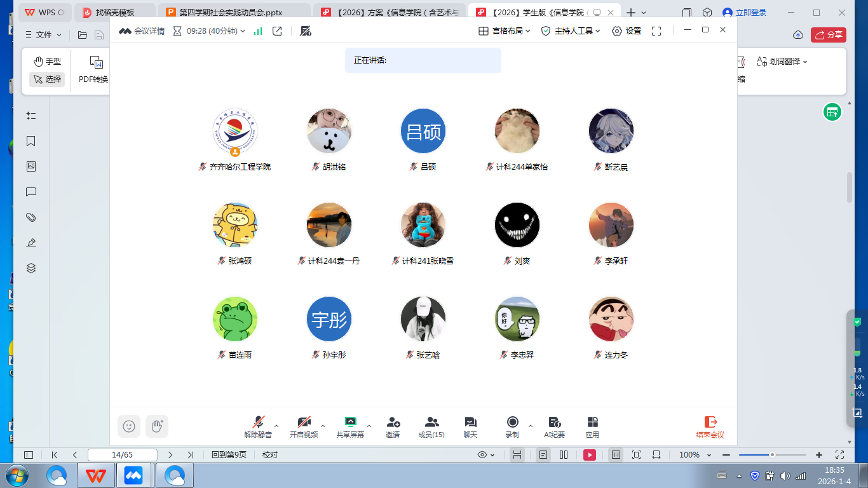This screenshot has width=868, height=488.
Task: Open the host tools (主持人工具) dropdown
Action: click(x=570, y=31)
